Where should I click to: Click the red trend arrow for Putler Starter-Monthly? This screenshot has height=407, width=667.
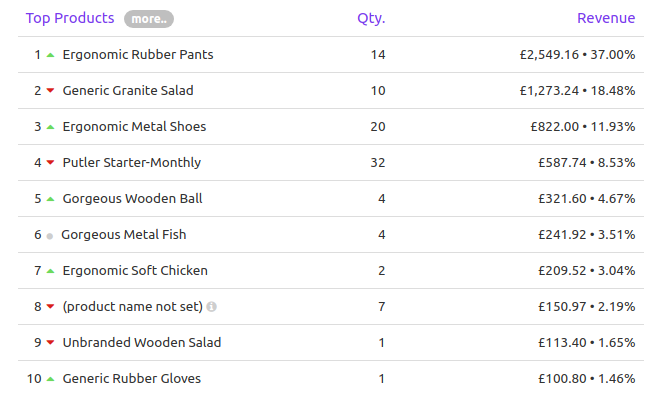51,162
